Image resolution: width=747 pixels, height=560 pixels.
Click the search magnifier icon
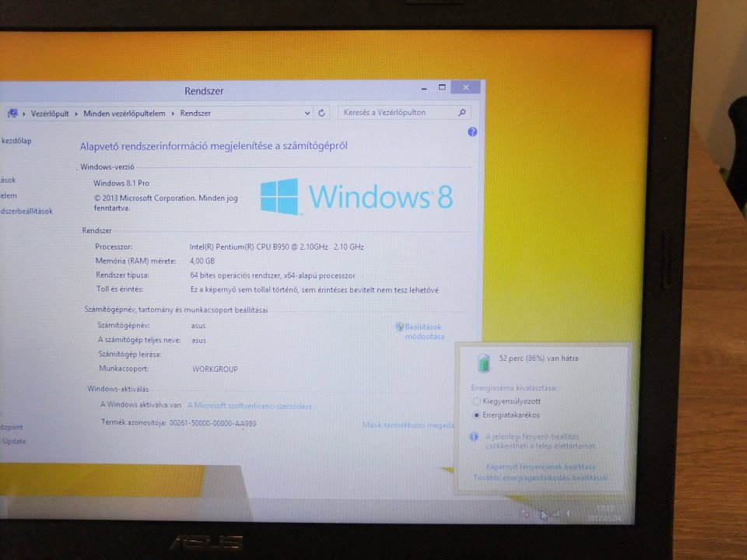point(461,112)
